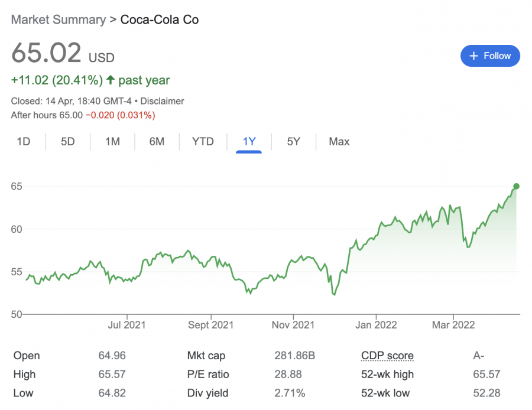Click the 65.02 price value
The width and height of the screenshot is (532, 410).
[x=46, y=53]
